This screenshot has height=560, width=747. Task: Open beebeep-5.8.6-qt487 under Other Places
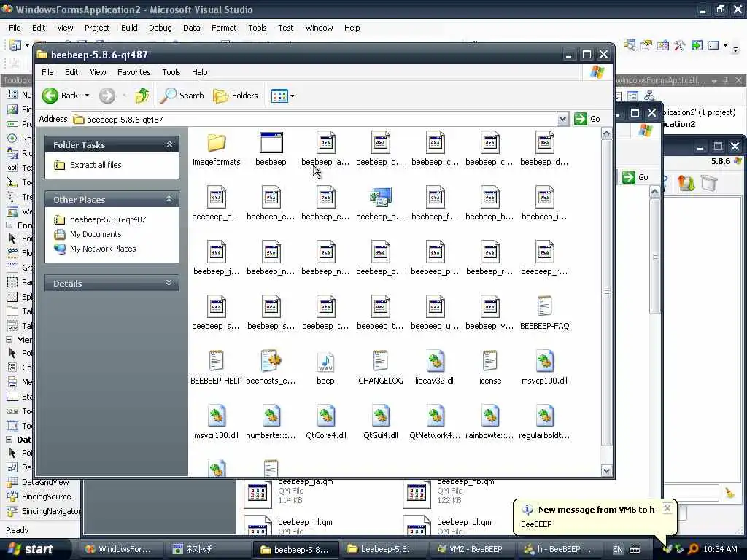click(108, 219)
